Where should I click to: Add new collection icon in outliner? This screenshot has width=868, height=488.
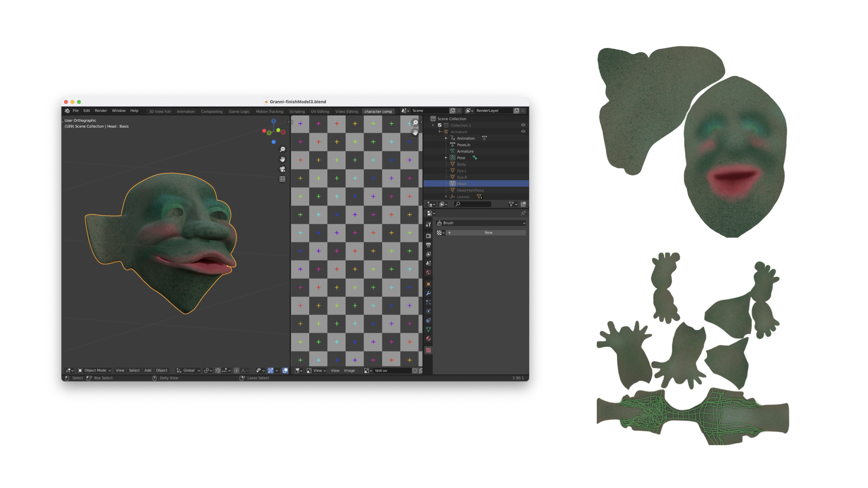(523, 204)
